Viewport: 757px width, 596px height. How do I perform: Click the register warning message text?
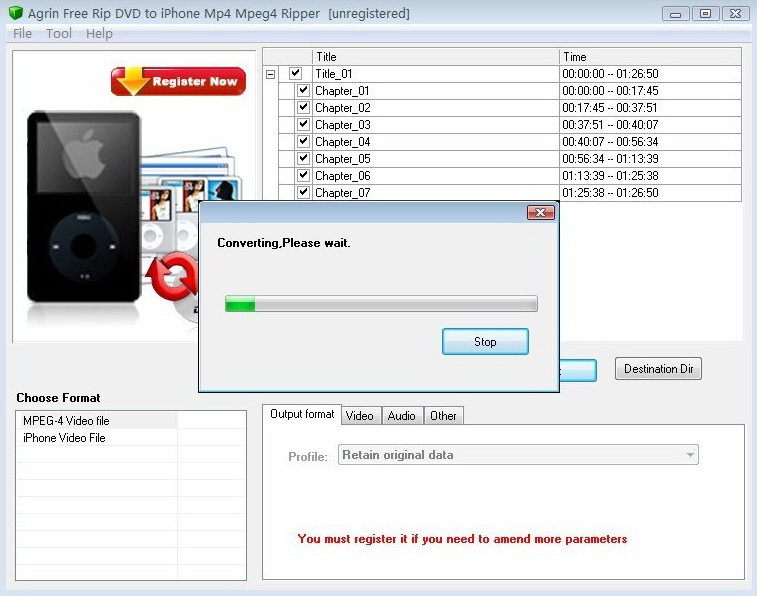point(462,539)
